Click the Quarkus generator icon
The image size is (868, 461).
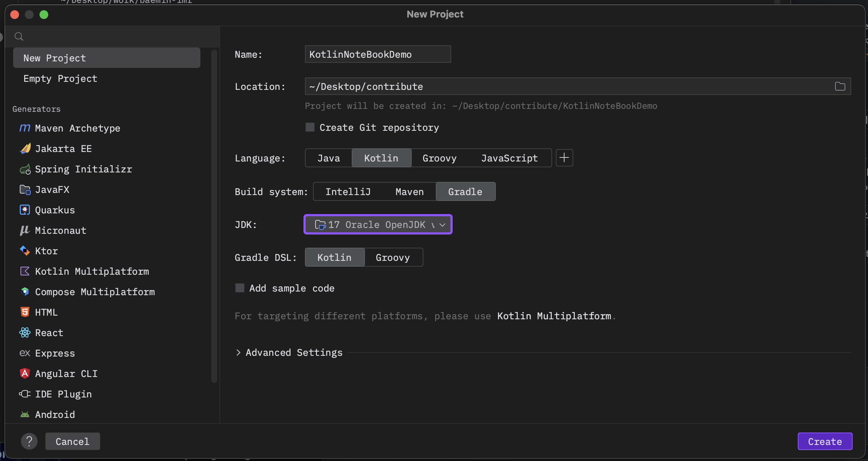click(x=24, y=210)
